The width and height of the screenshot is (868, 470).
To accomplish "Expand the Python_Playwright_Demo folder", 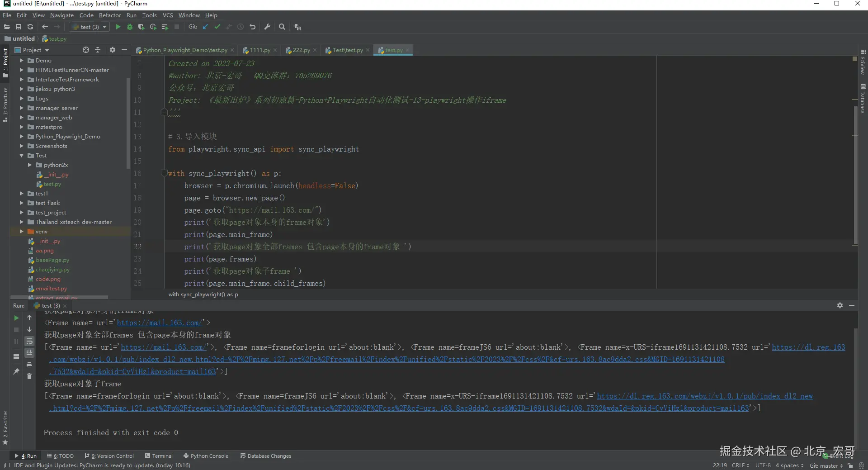I will coord(21,137).
